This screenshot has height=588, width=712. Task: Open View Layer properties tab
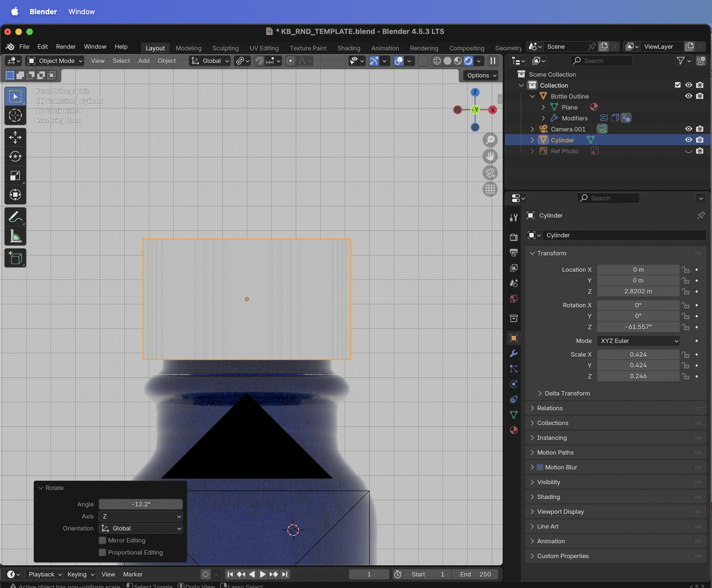click(514, 268)
